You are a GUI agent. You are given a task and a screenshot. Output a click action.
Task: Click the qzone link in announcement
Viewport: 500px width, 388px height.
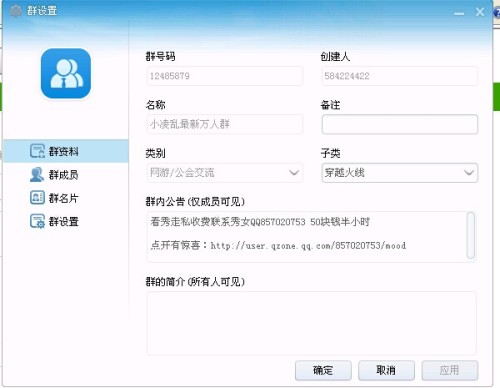[x=308, y=246]
